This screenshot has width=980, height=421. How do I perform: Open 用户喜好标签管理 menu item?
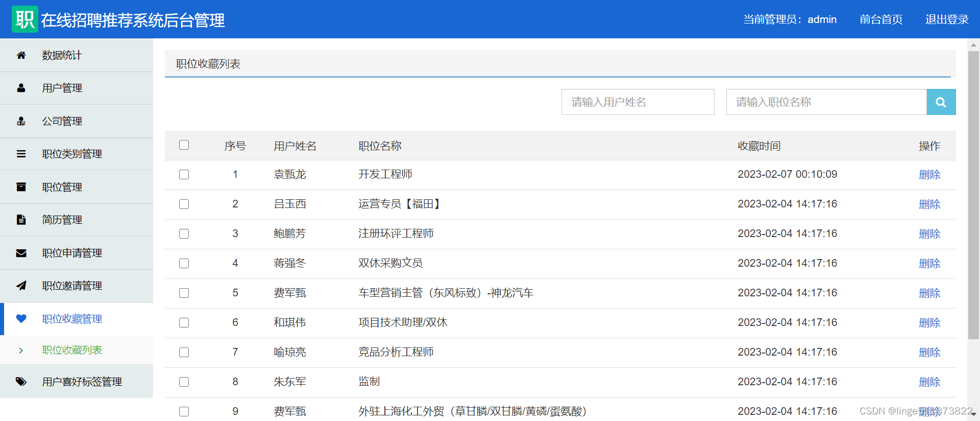[77, 382]
